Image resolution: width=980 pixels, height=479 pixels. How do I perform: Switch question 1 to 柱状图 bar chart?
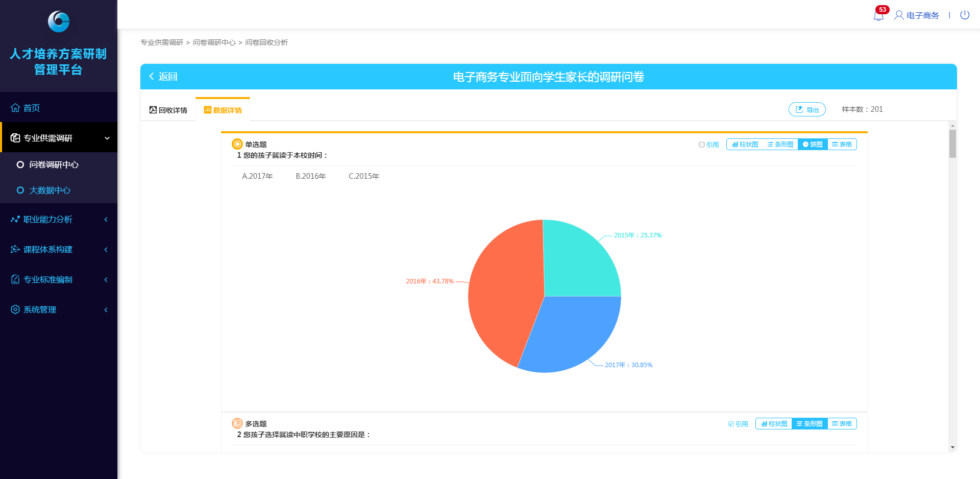(x=745, y=145)
